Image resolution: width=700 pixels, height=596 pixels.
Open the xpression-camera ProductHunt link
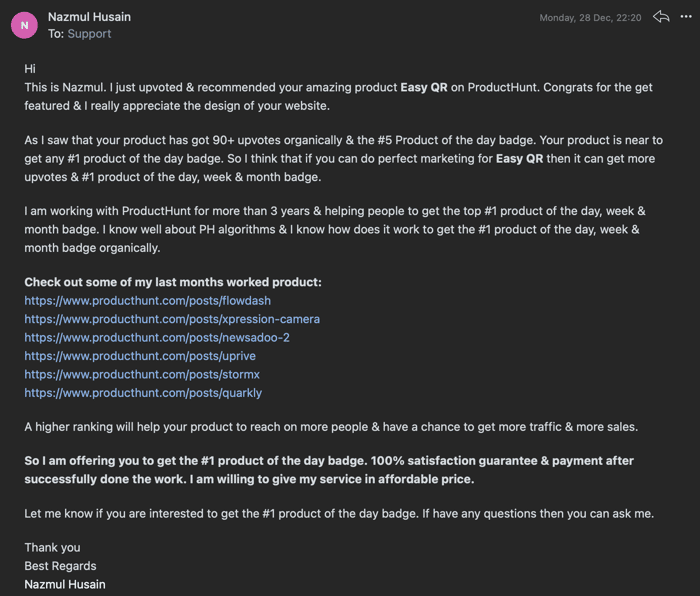point(172,319)
